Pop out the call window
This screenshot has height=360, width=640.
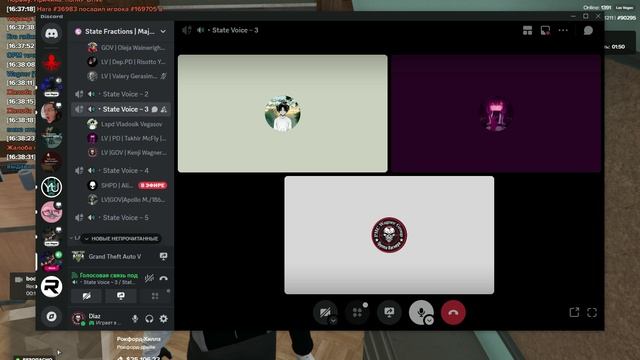pos(574,313)
